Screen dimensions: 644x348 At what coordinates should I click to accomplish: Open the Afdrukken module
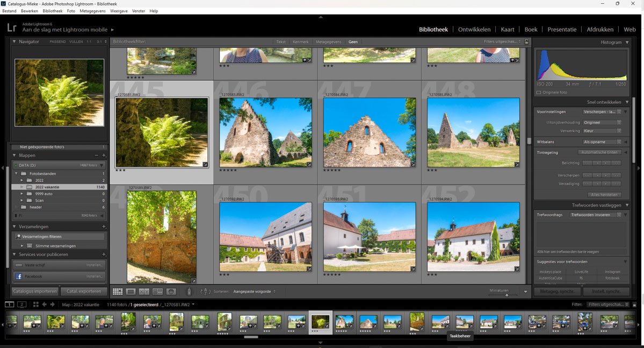600,30
